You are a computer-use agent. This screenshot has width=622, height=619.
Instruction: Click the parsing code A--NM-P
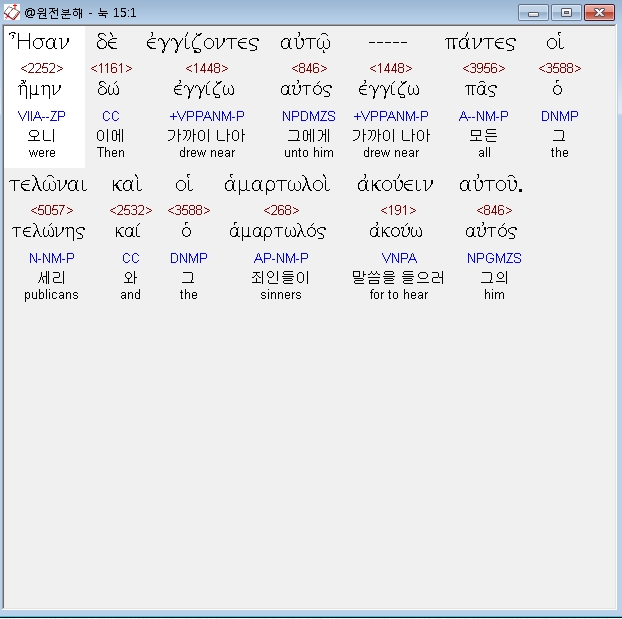(x=484, y=116)
